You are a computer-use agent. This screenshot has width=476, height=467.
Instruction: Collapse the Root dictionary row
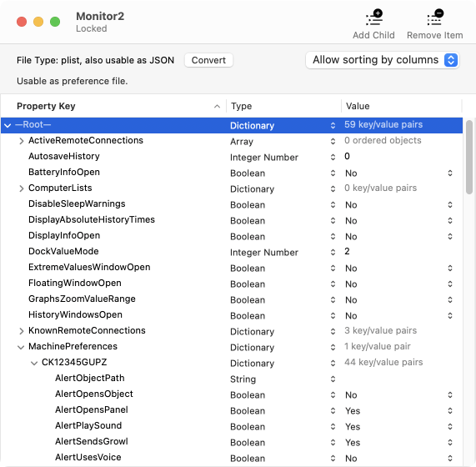coord(8,125)
